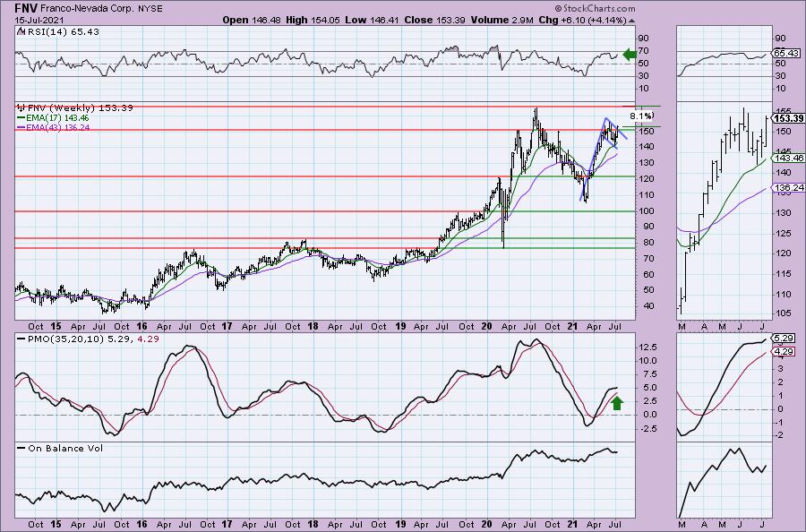The image size is (806, 532).
Task: Click the 7.5 PMO axis label
Action: click(649, 374)
